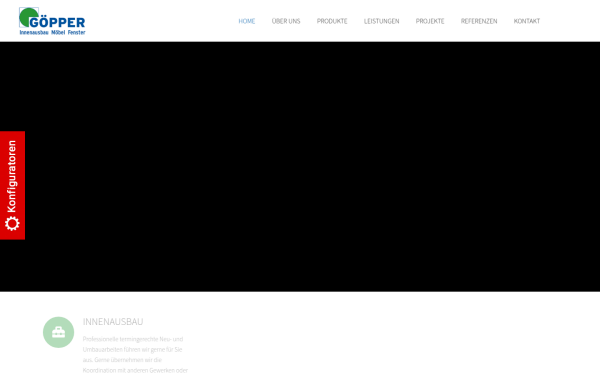600x375 pixels.
Task: Click the black hero slider area
Action: [x=300, y=166]
